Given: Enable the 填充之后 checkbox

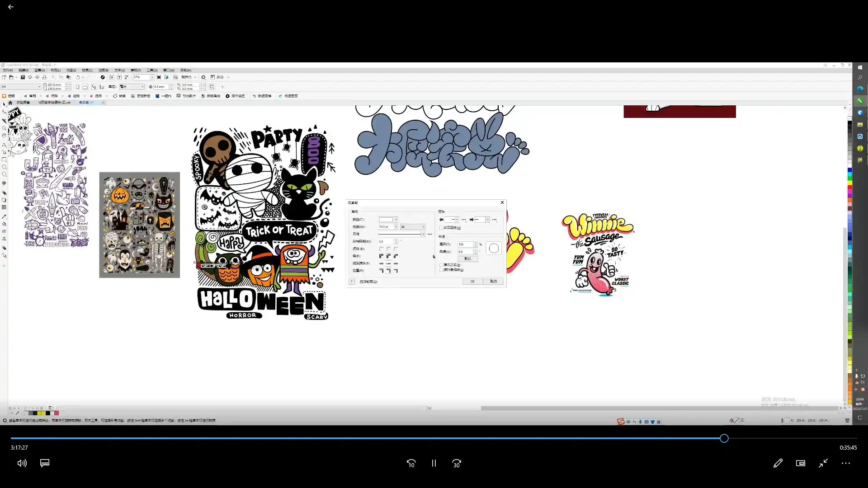Looking at the screenshot, I should pyautogui.click(x=441, y=265).
